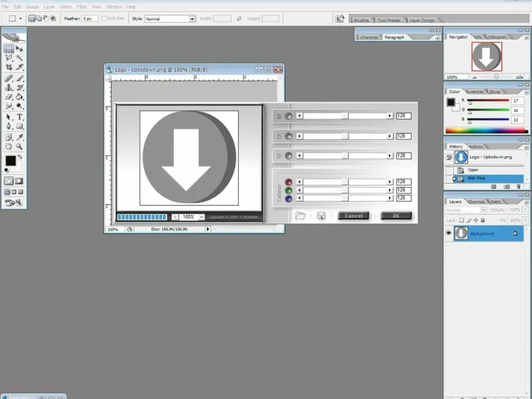Click the foreground color swatch in toolbox
532x399 pixels.
pyautogui.click(x=10, y=160)
